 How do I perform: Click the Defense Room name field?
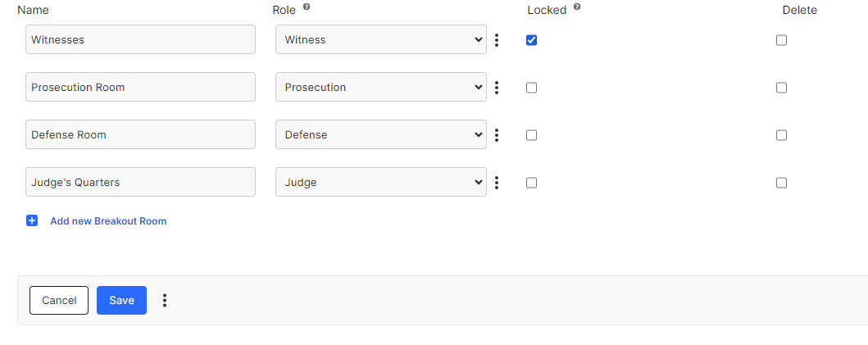coord(140,135)
